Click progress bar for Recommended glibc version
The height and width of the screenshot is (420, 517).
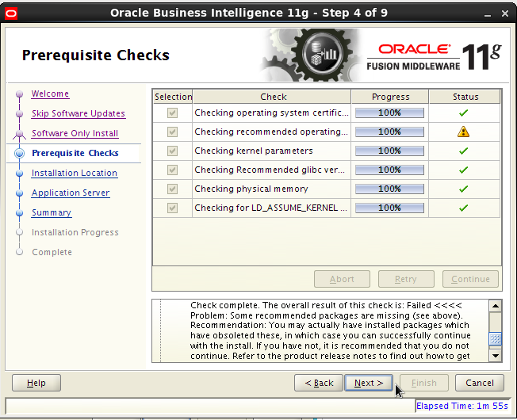(x=389, y=170)
